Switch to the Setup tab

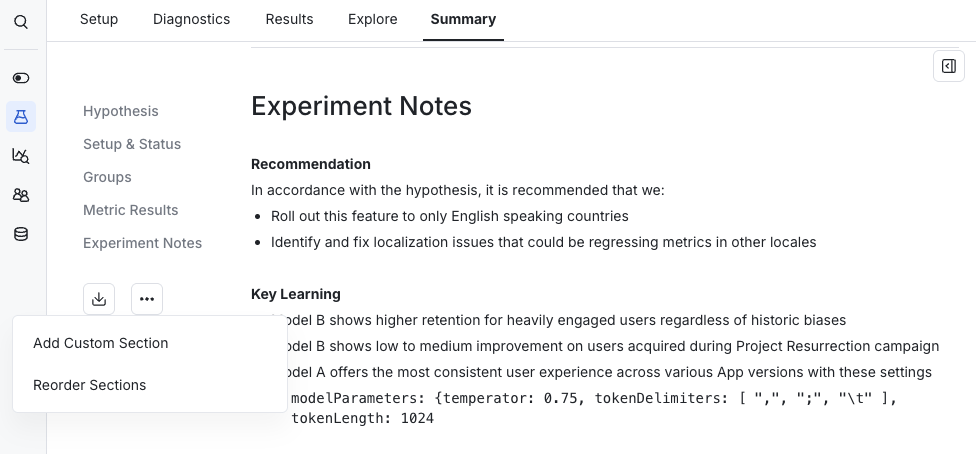pos(99,19)
